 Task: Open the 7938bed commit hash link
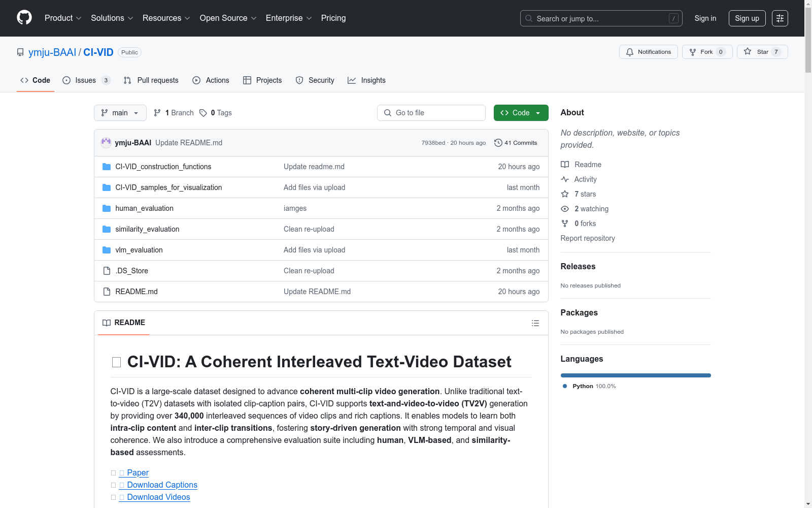tap(433, 143)
